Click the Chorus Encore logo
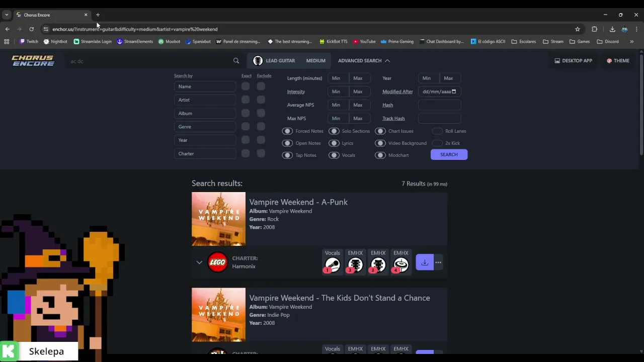This screenshot has width=644, height=362. click(x=33, y=61)
